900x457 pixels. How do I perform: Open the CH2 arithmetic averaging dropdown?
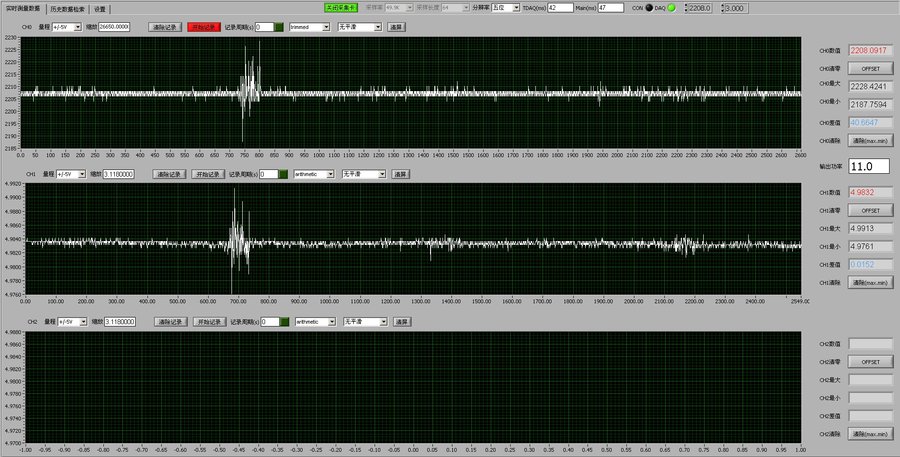click(316, 322)
